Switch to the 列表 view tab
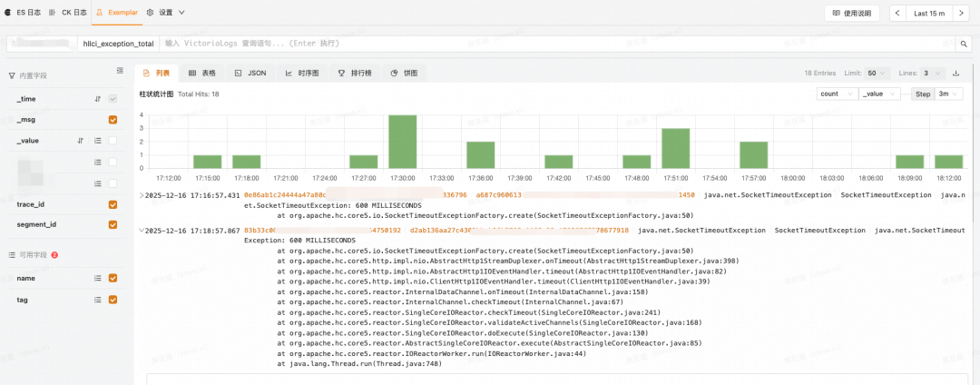Image resolution: width=980 pixels, height=385 pixels. point(156,74)
